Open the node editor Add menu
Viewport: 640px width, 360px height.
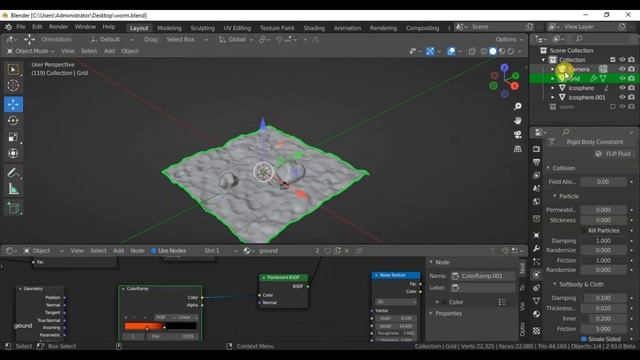tap(119, 251)
